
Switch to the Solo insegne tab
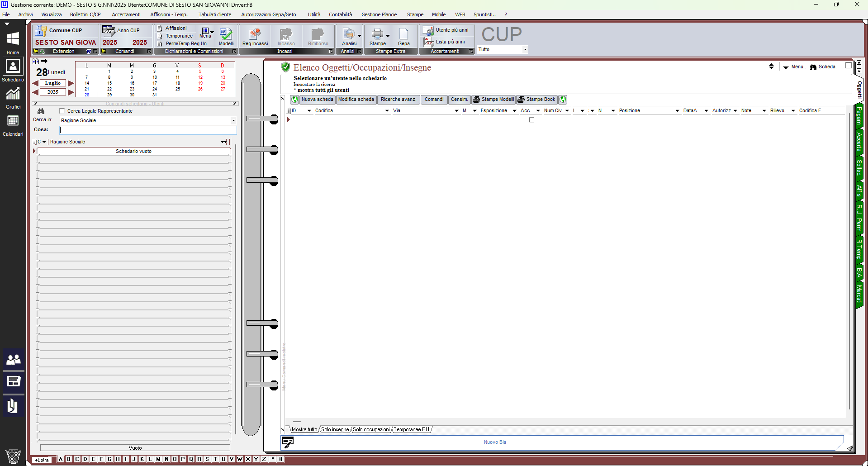point(335,429)
